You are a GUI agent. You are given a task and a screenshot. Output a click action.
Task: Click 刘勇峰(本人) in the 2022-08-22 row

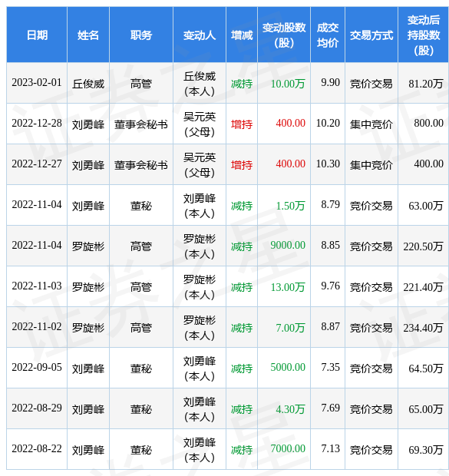coord(200,450)
